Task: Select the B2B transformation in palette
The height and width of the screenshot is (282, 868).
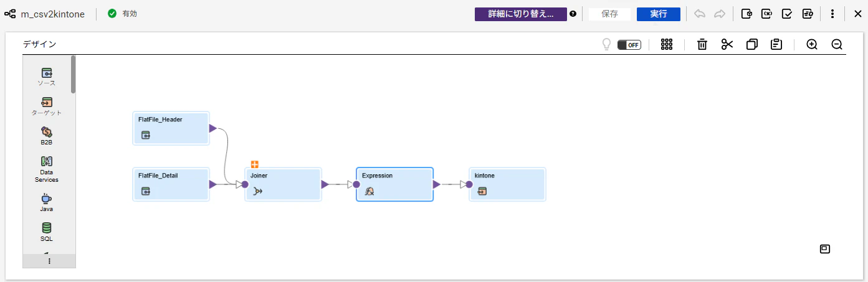Action: click(x=47, y=136)
